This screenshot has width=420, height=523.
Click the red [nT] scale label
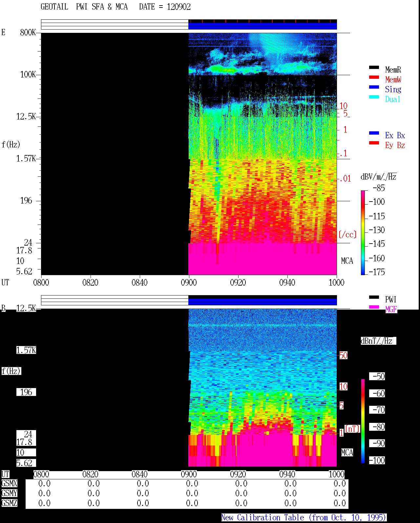coord(352,429)
